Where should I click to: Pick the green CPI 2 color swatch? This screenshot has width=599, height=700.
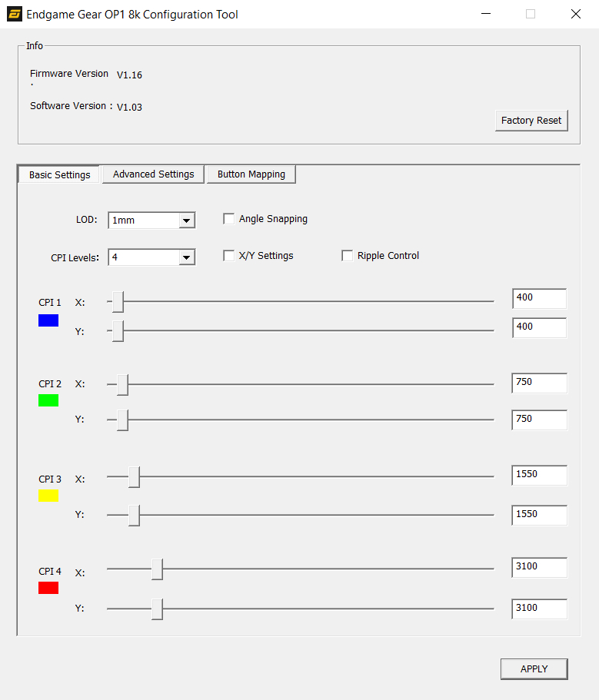point(48,400)
